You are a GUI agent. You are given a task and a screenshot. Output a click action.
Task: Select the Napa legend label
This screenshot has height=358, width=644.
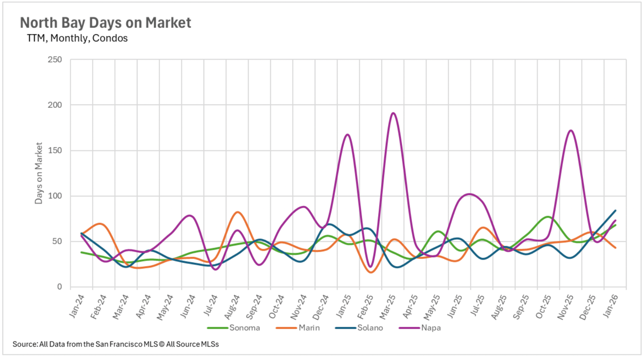[x=431, y=328]
